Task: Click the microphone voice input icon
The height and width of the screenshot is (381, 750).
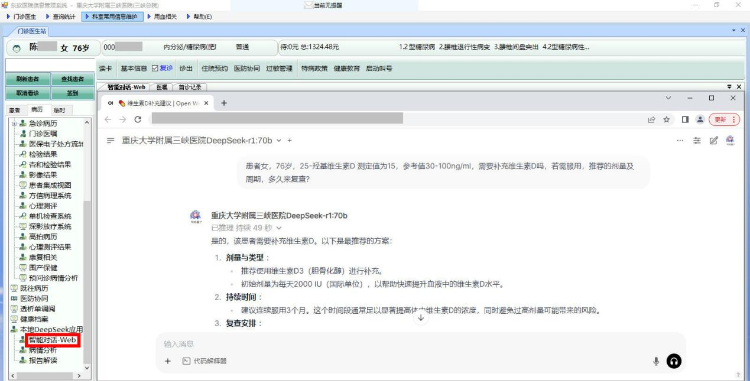Action: (656, 361)
